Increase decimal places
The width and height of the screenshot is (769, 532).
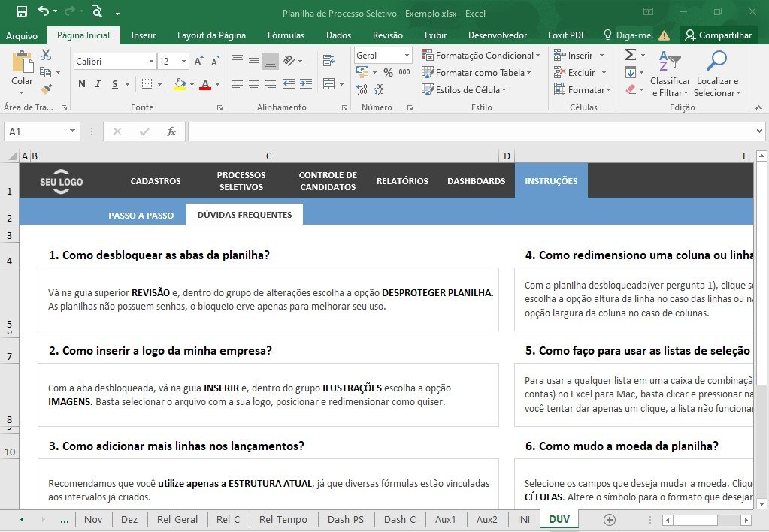tap(362, 89)
